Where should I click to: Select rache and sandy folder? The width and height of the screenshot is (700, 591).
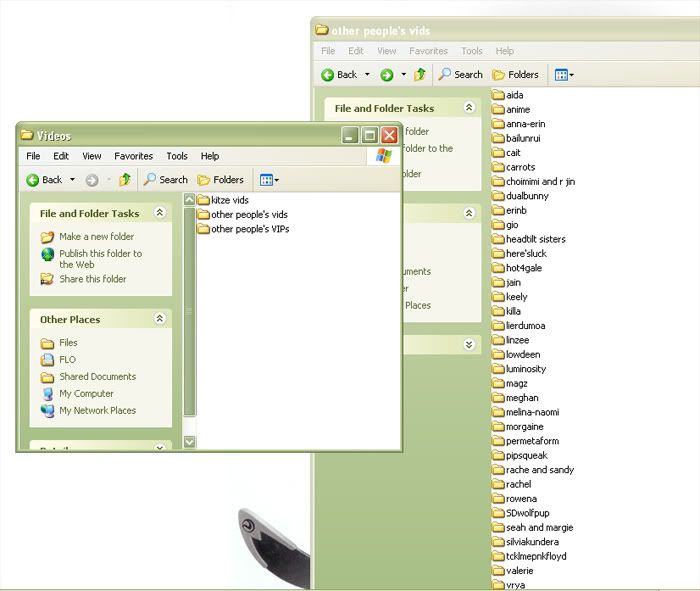click(x=533, y=470)
